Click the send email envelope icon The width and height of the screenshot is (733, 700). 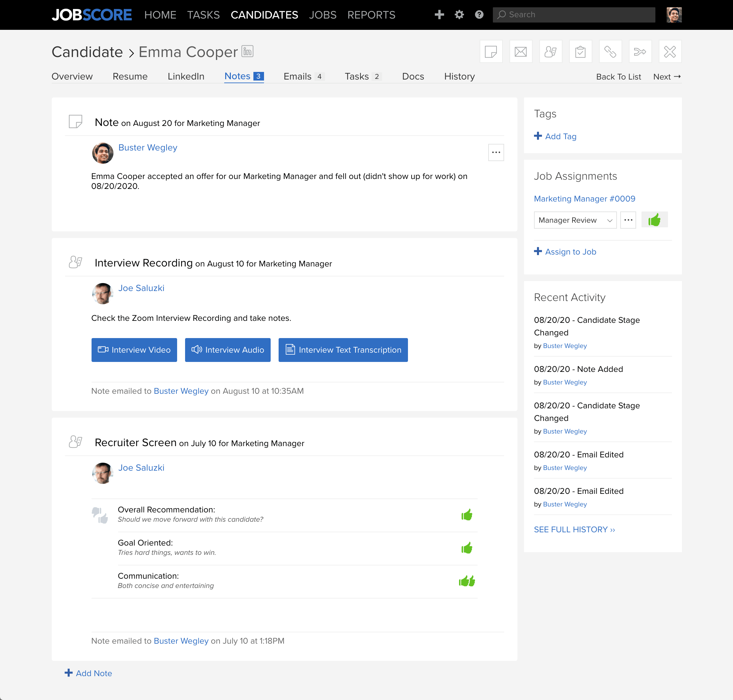(x=520, y=51)
